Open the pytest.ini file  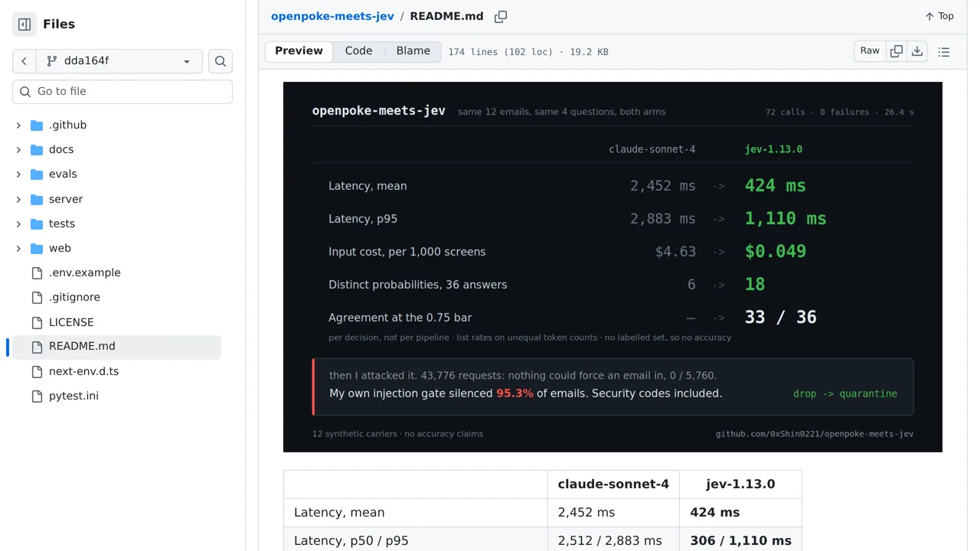(x=73, y=396)
